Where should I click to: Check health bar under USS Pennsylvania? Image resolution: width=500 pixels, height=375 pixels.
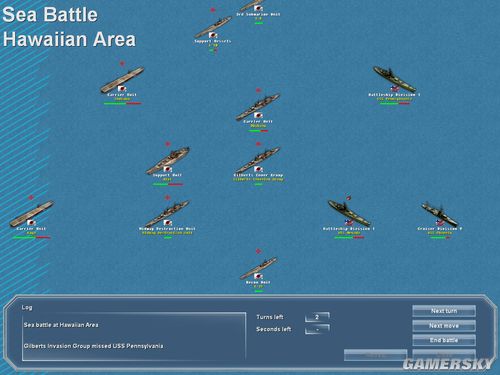(x=395, y=103)
